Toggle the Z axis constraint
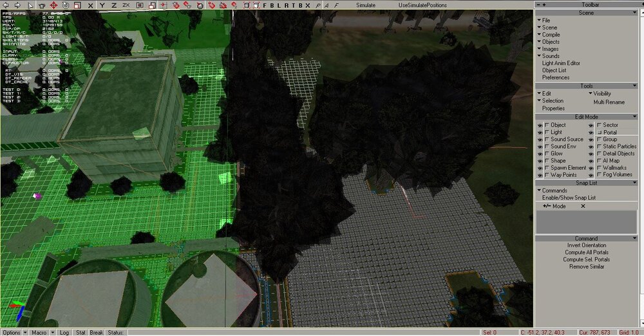644x336 pixels. click(114, 5)
